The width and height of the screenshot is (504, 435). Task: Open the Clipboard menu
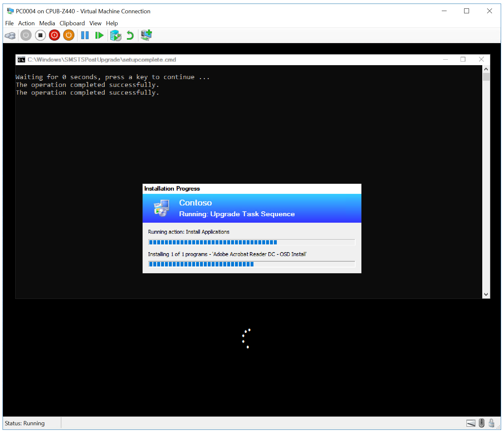coord(72,23)
